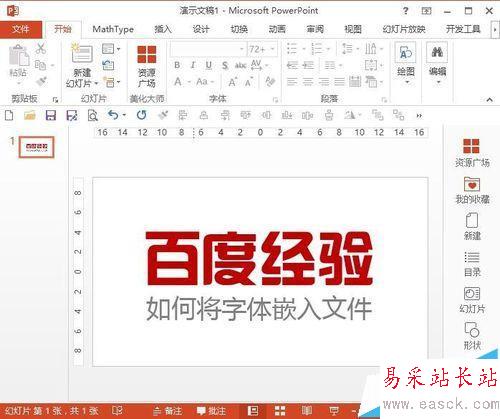
Task: Click the 备注 Notes button
Action: [168, 411]
